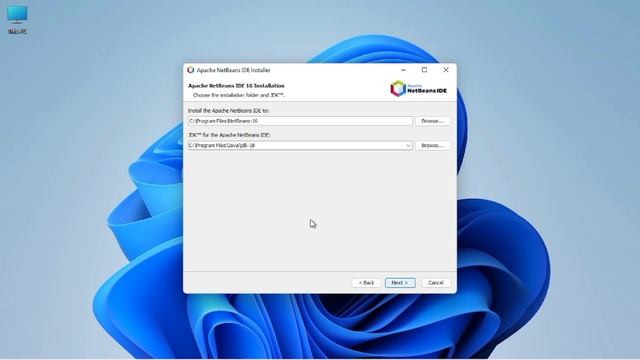Close the installer window

click(446, 70)
